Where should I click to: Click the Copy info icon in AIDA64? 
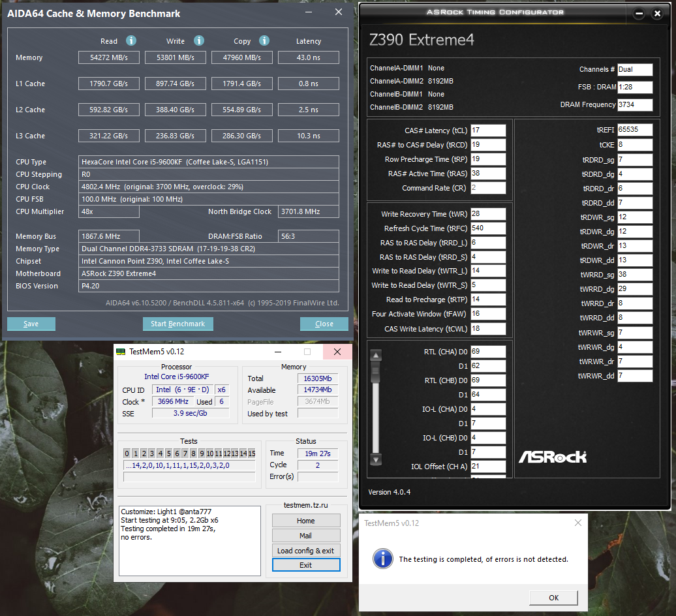coord(264,40)
